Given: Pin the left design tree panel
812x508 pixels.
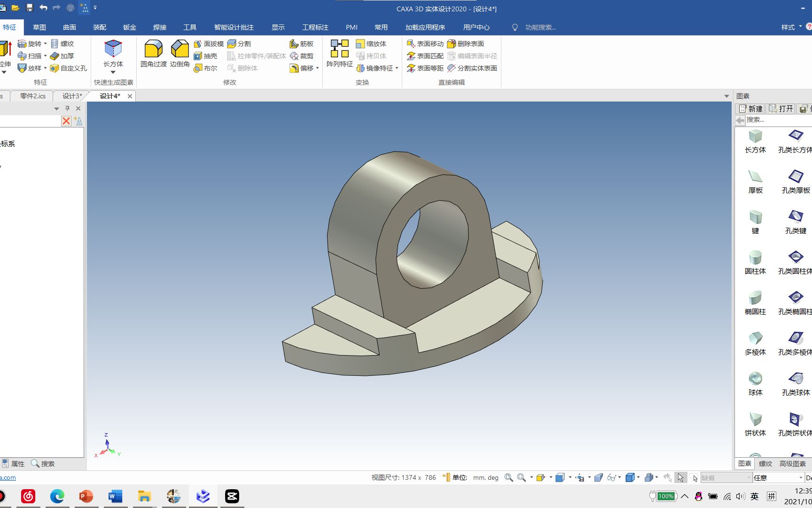Looking at the screenshot, I should click(67, 108).
